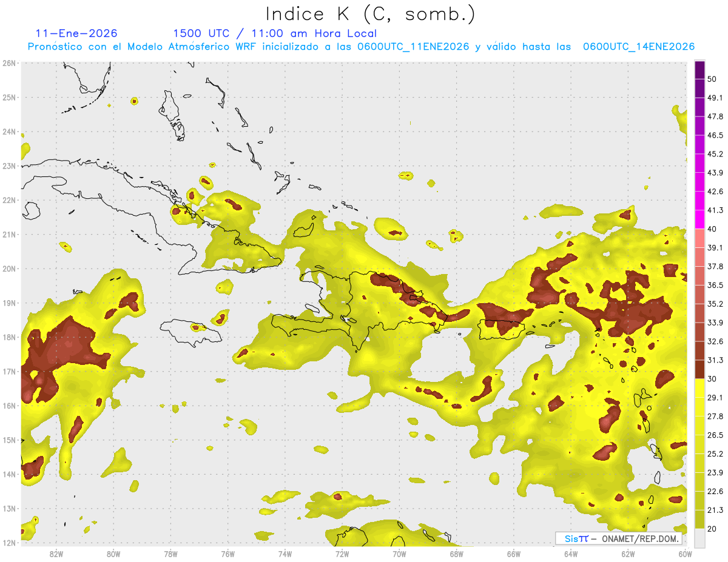Click the dark purple swatch beside 50
Viewport: 728px width, 562px height.
[699, 70]
